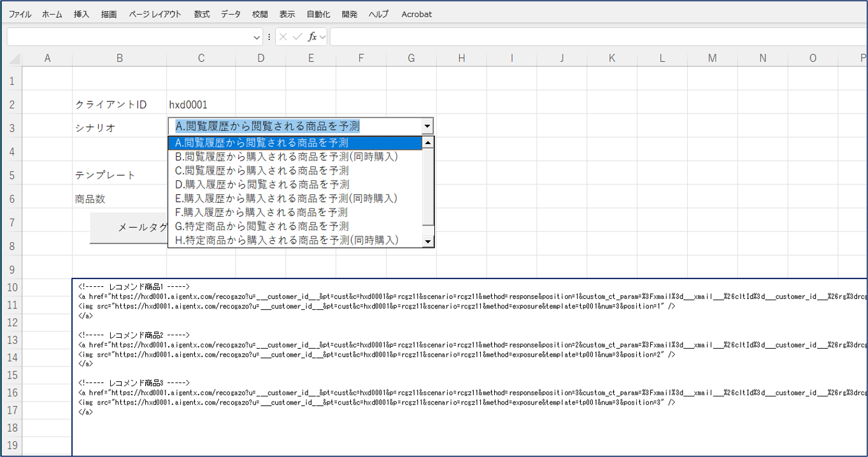Click the formula bar three-dot resize handle
The height and width of the screenshot is (457, 868).
pyautogui.click(x=269, y=37)
